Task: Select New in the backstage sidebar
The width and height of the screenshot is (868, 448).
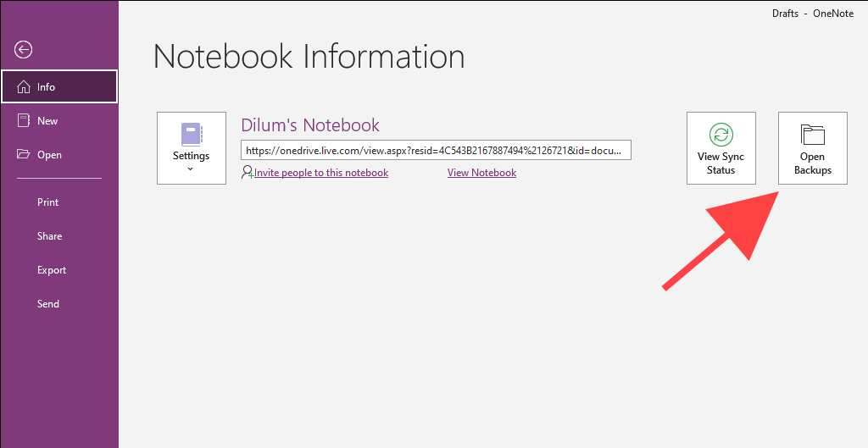Action: pos(59,120)
